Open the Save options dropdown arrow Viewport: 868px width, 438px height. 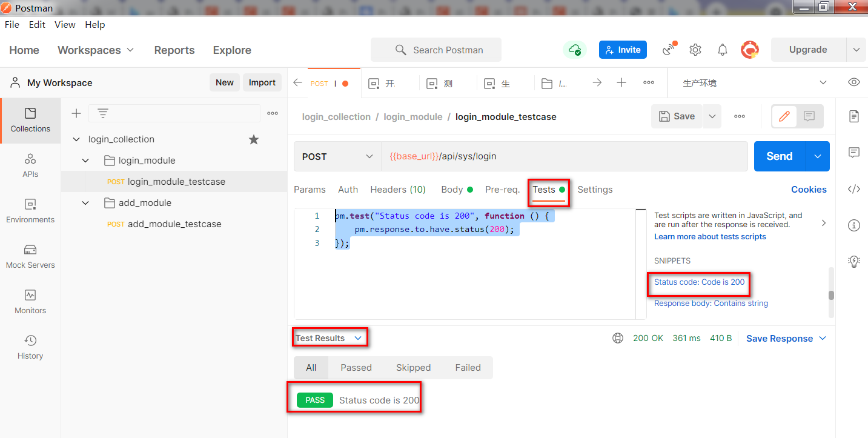[712, 116]
